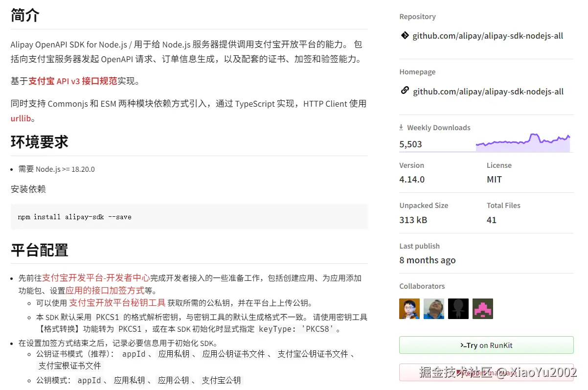Image resolution: width=588 pixels, height=390 pixels.
Task: Click the 支付宝公钥证书文件 inline code
Action: pyautogui.click(x=313, y=354)
